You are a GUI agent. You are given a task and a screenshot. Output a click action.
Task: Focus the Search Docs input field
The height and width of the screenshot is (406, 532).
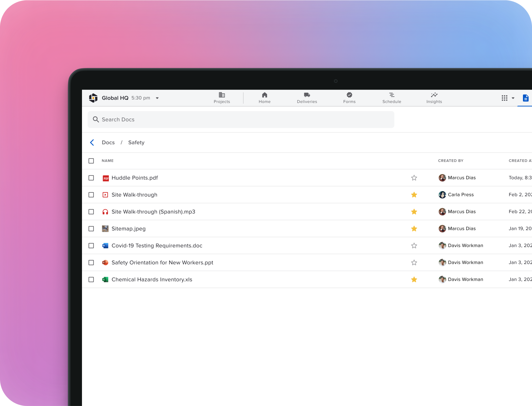(241, 120)
